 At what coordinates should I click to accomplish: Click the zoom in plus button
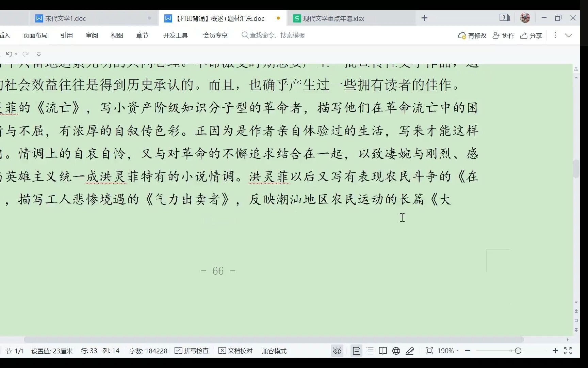coord(555,351)
